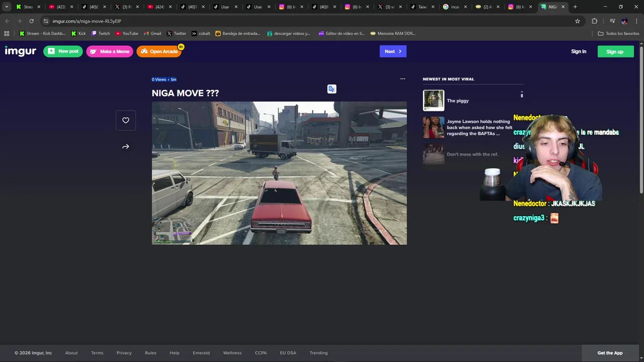Open the Twitch bookmark
Viewport: 644px width, 362px height.
point(101,34)
